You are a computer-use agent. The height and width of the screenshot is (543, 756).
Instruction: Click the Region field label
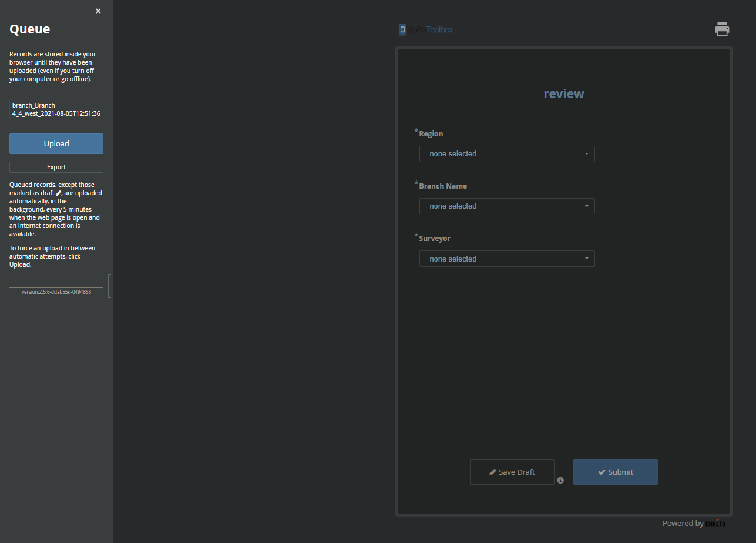coord(431,134)
